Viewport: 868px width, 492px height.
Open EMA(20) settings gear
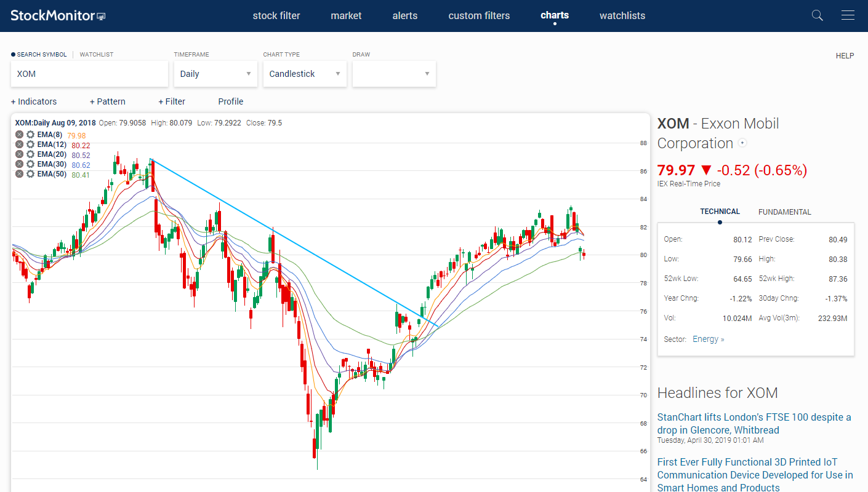30,154
